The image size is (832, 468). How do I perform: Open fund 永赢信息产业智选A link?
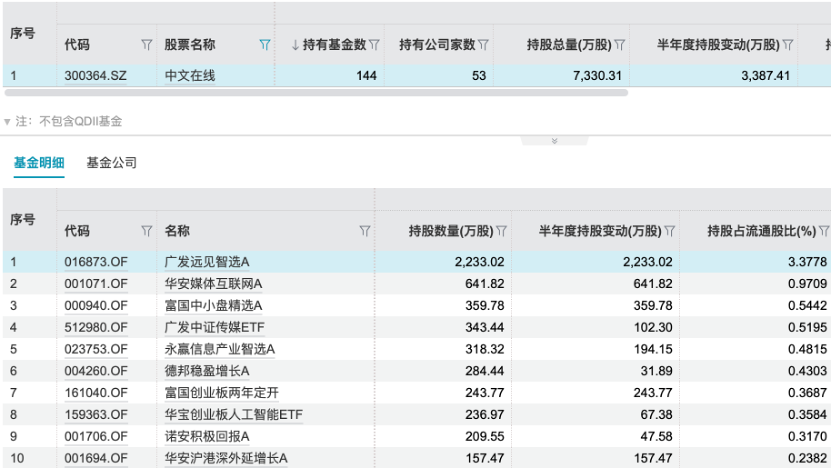tap(220, 349)
